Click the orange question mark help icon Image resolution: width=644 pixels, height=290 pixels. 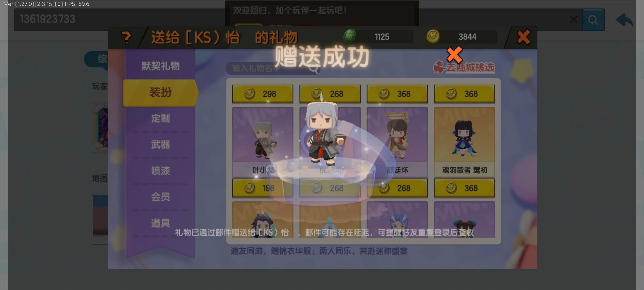pos(126,38)
